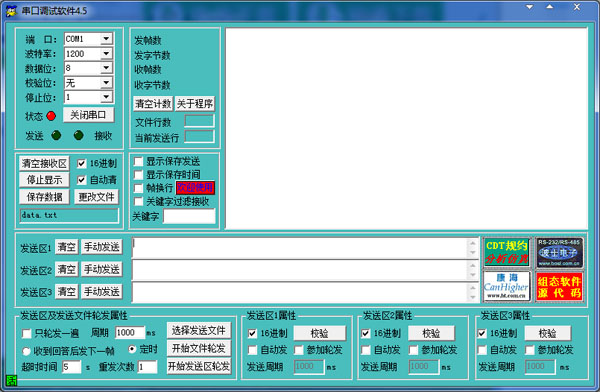
Task: Toggle the 自动清 checkbox
Action: [x=81, y=180]
